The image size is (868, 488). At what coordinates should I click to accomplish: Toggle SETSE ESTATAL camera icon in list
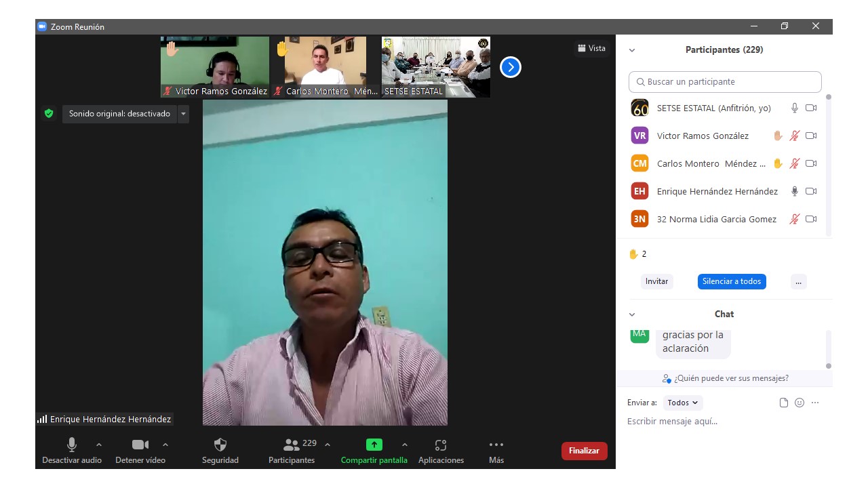pyautogui.click(x=811, y=108)
